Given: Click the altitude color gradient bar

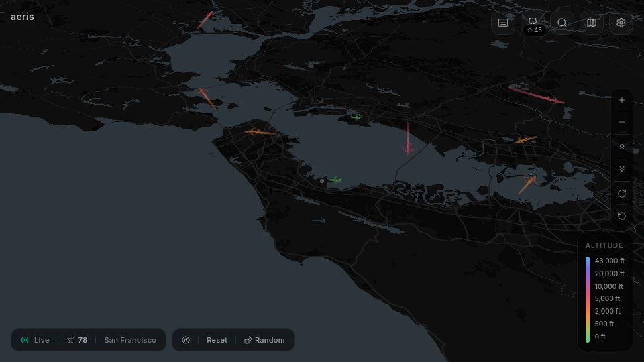Looking at the screenshot, I should tap(588, 299).
